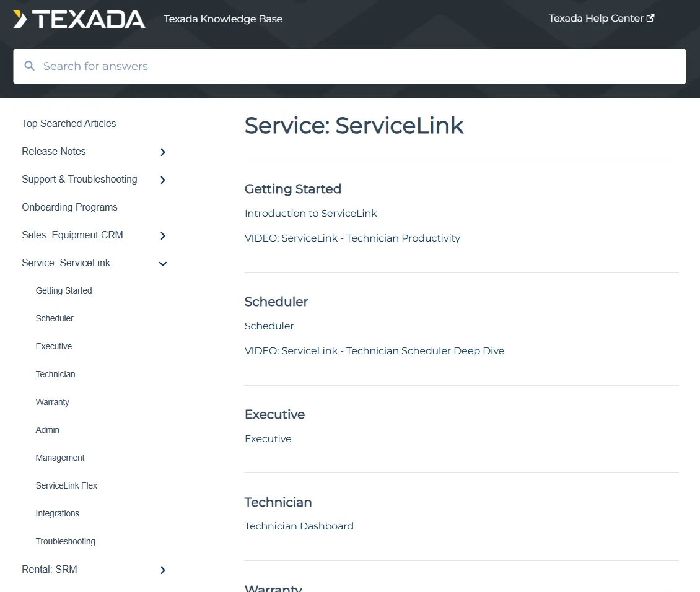This screenshot has height=592, width=700.
Task: Select ServiceLink Flex in the sidebar
Action: (x=66, y=486)
